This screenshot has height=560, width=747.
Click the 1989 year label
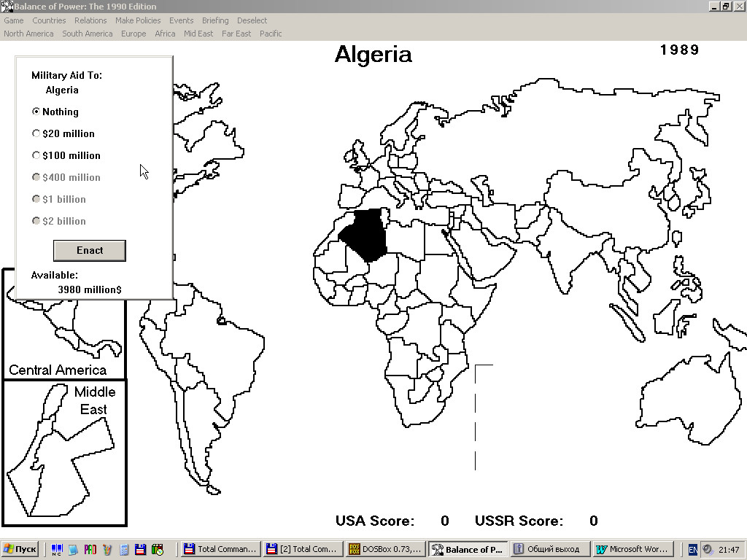pos(679,50)
